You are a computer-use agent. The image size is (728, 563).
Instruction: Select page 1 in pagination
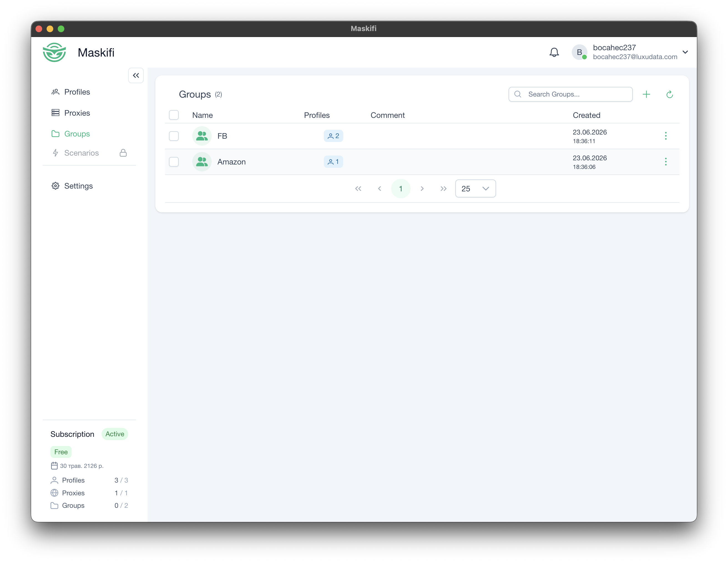pos(401,189)
